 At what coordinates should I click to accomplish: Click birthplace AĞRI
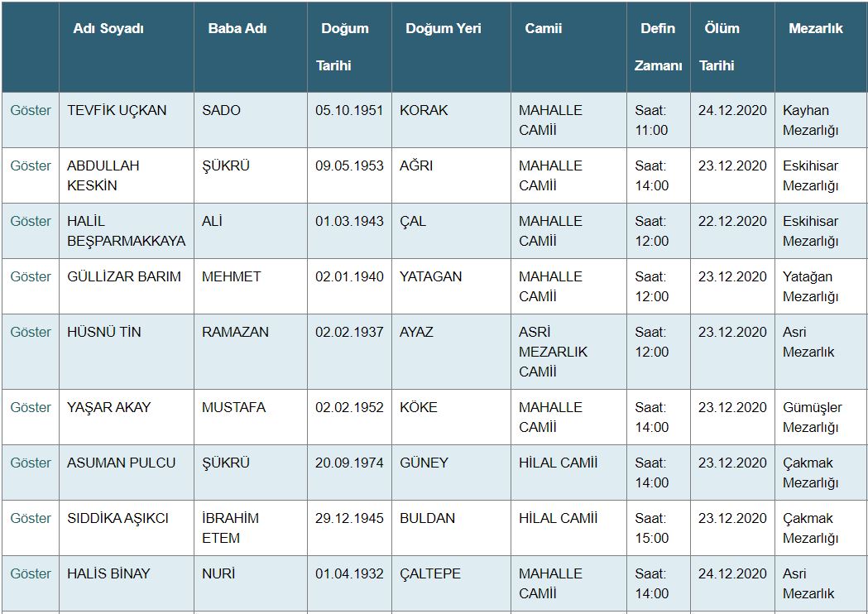(x=416, y=165)
